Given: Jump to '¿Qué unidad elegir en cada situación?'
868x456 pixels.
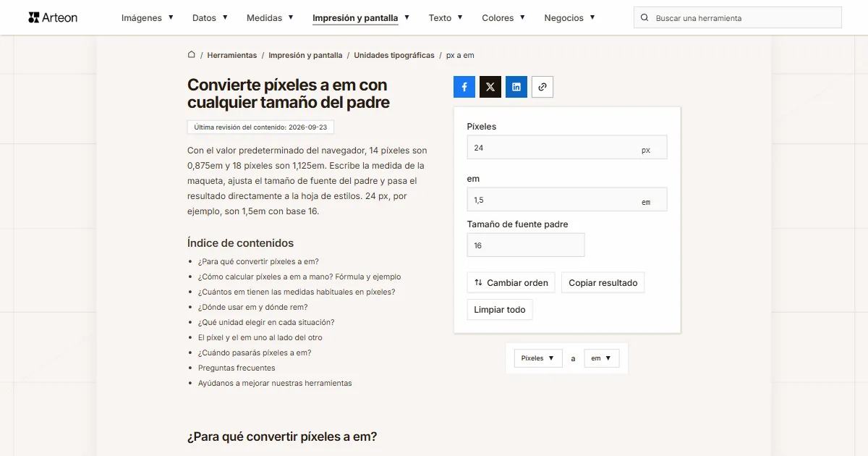Looking at the screenshot, I should (x=266, y=323).
